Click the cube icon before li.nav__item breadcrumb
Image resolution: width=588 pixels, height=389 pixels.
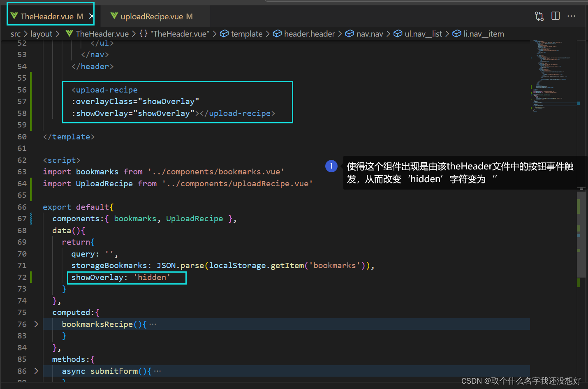tap(457, 34)
